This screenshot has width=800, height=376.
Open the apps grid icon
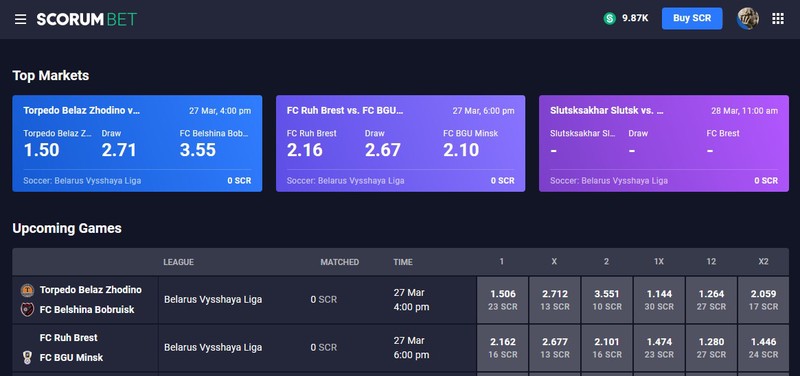(778, 19)
